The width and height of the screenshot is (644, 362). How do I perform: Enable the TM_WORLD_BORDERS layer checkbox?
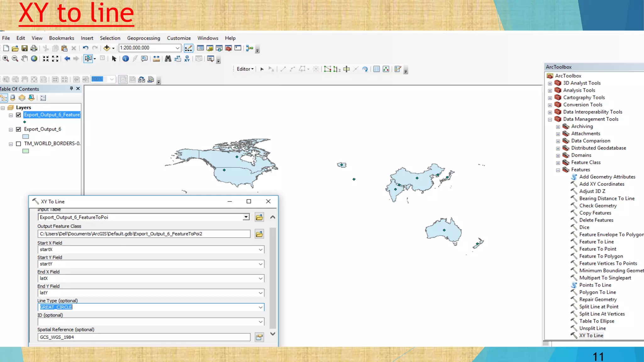pyautogui.click(x=19, y=144)
